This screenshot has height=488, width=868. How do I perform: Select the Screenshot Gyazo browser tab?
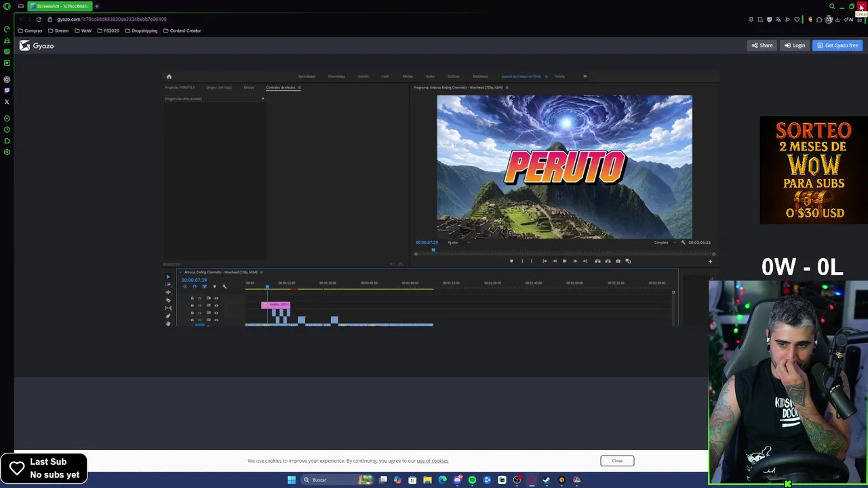[60, 6]
